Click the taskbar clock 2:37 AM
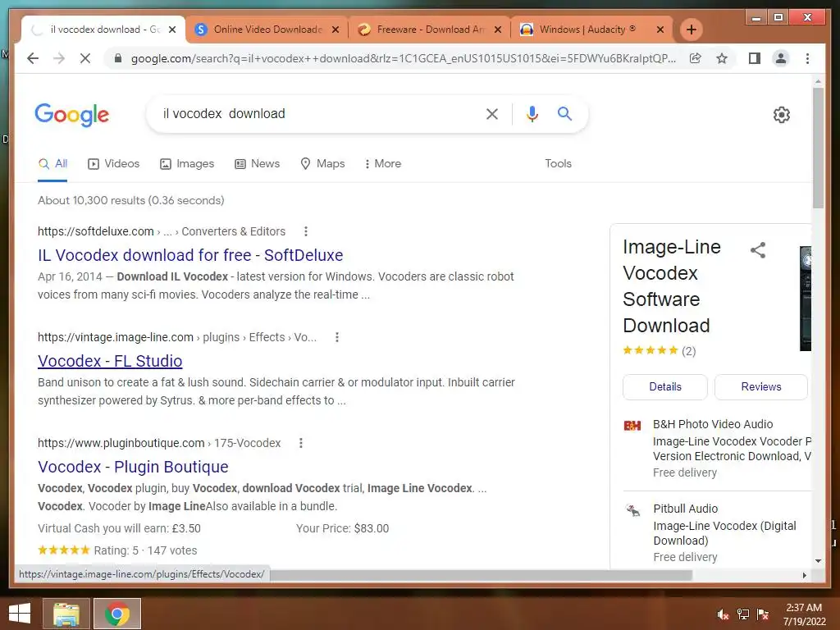Screen dimensions: 840x630 (804, 614)
